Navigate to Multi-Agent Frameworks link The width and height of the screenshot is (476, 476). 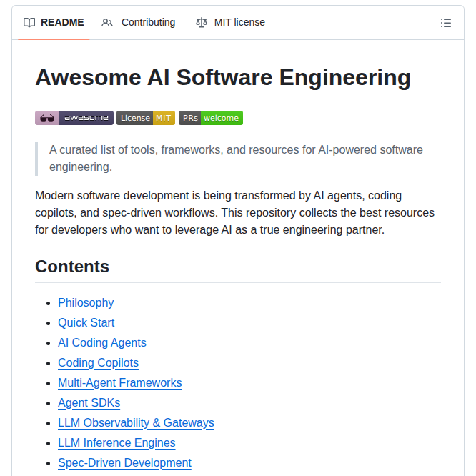120,383
